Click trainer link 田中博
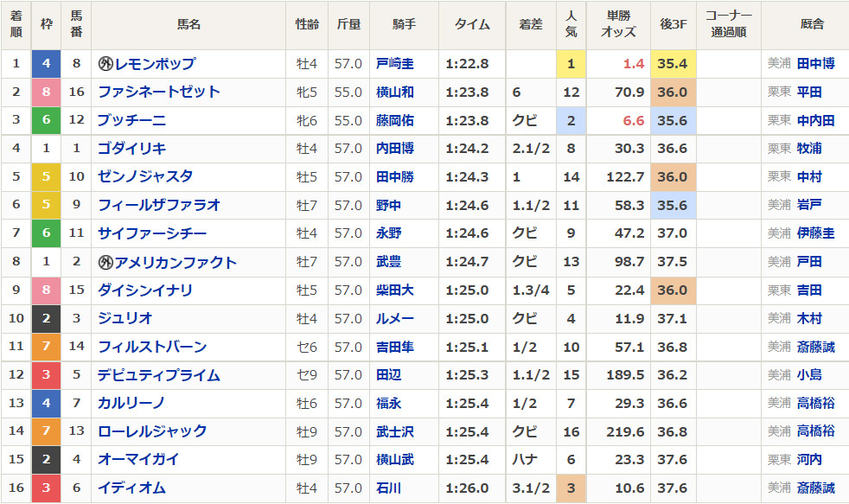 (x=815, y=64)
